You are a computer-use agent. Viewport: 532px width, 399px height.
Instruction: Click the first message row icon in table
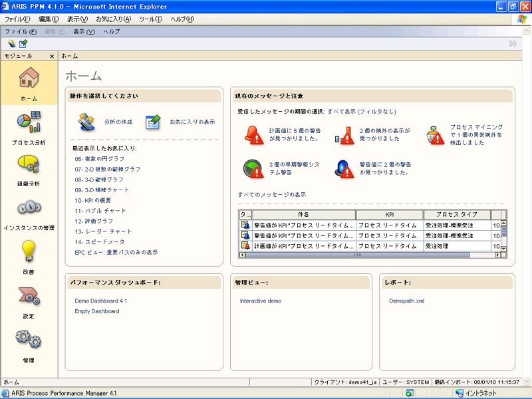(x=245, y=225)
